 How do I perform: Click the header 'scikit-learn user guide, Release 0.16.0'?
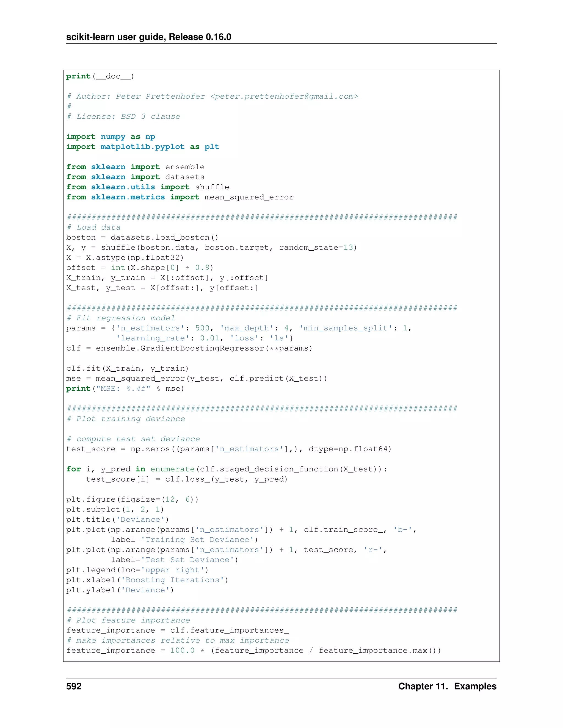(149, 37)
